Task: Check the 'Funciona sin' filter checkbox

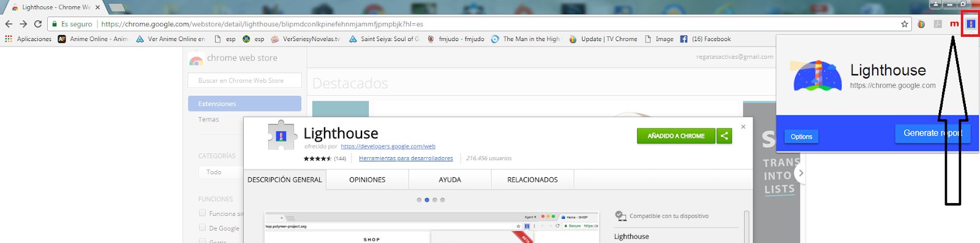Action: click(202, 213)
